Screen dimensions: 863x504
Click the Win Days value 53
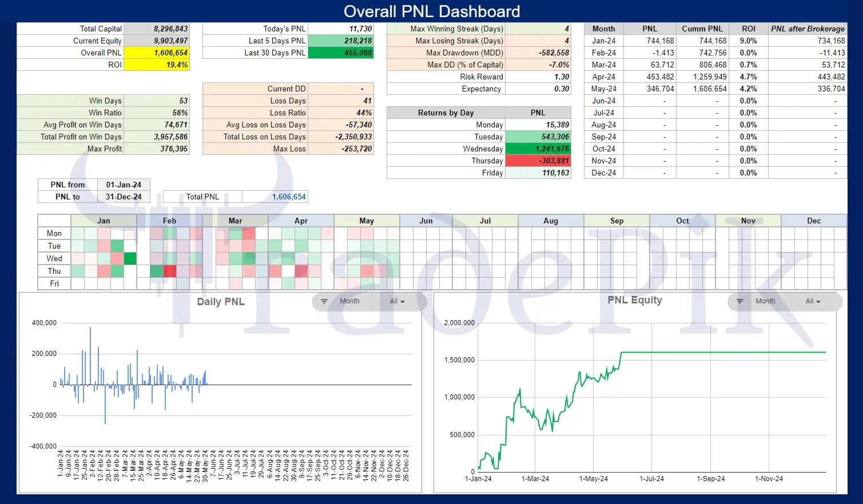[156, 101]
